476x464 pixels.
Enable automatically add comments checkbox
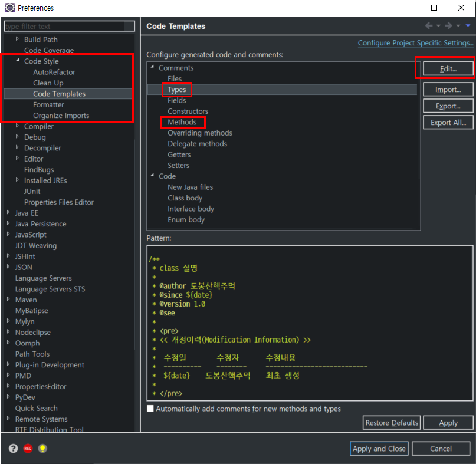point(150,409)
